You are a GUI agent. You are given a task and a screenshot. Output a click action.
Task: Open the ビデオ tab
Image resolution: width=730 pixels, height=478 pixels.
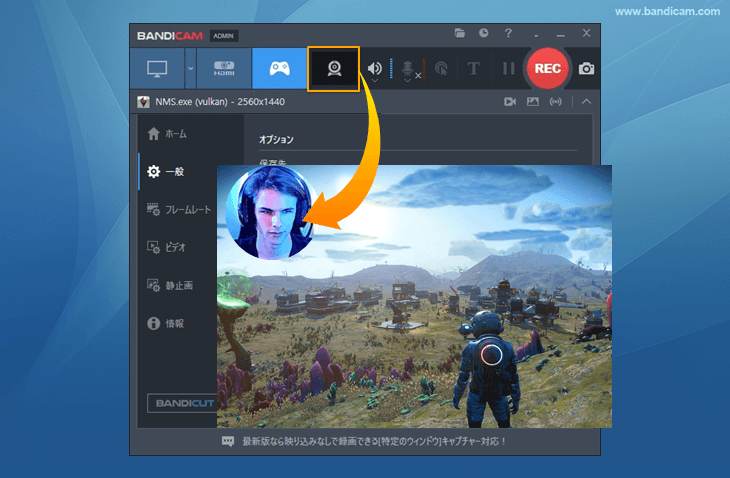click(166, 248)
